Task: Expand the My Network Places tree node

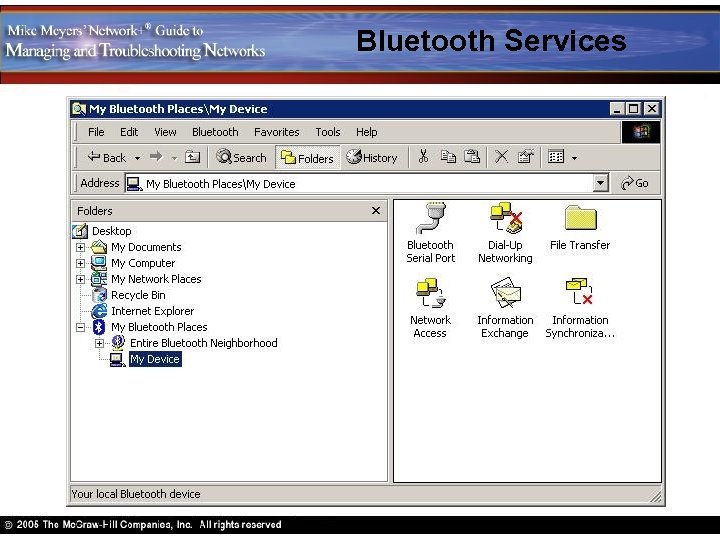Action: (x=80, y=280)
